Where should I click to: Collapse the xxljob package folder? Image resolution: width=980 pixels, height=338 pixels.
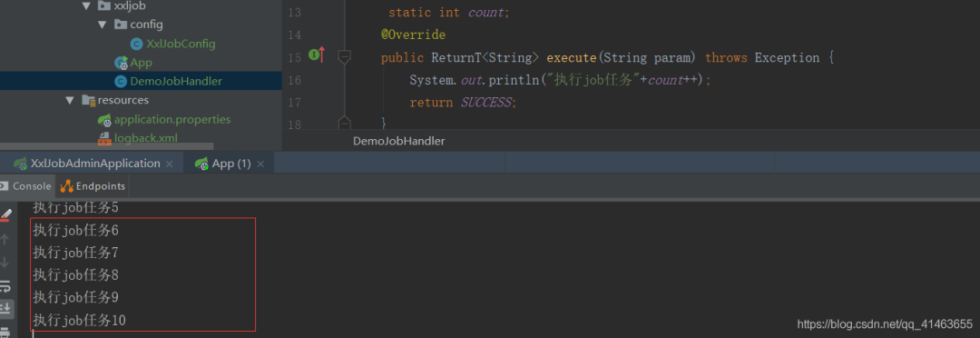pos(85,6)
